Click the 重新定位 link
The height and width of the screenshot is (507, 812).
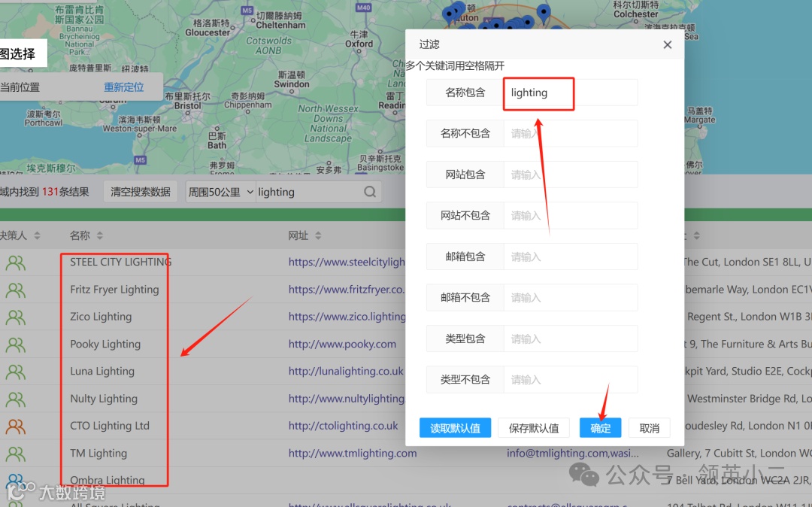124,87
